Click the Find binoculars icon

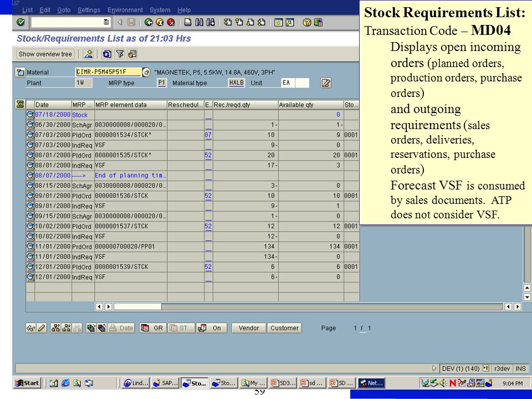[199, 22]
